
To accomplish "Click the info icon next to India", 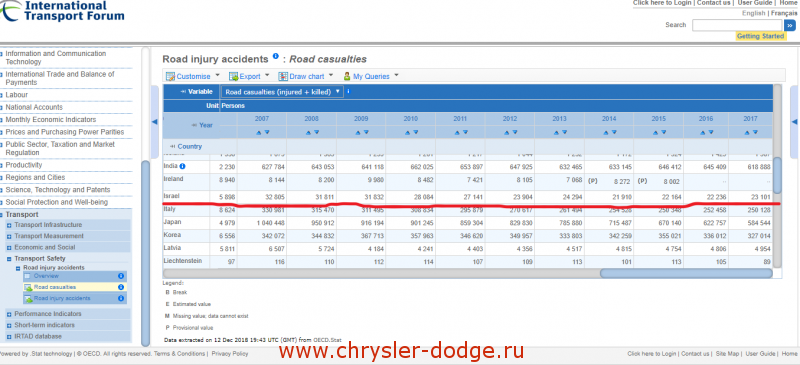I will click(x=182, y=166).
